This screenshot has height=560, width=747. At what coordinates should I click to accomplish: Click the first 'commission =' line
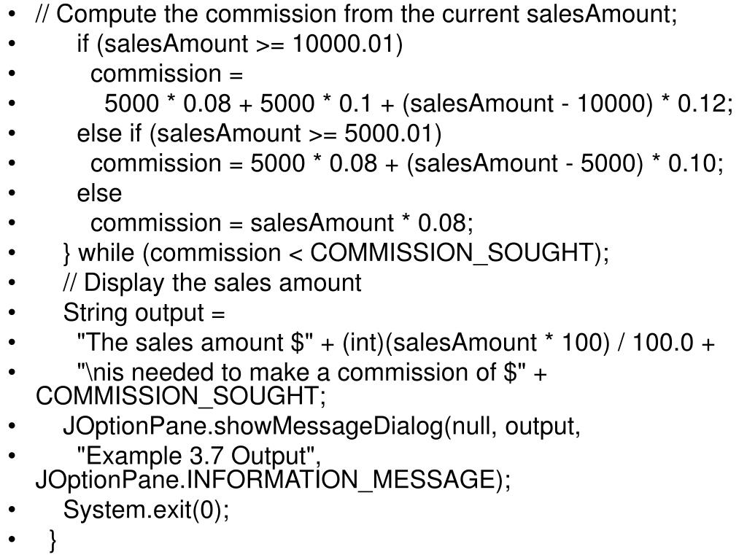pyautogui.click(x=167, y=74)
